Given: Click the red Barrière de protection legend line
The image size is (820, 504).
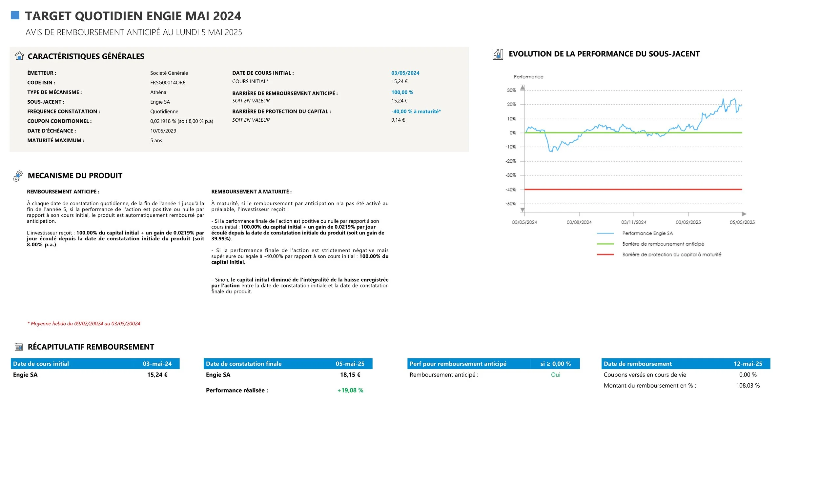Looking at the screenshot, I should pyautogui.click(x=605, y=255).
